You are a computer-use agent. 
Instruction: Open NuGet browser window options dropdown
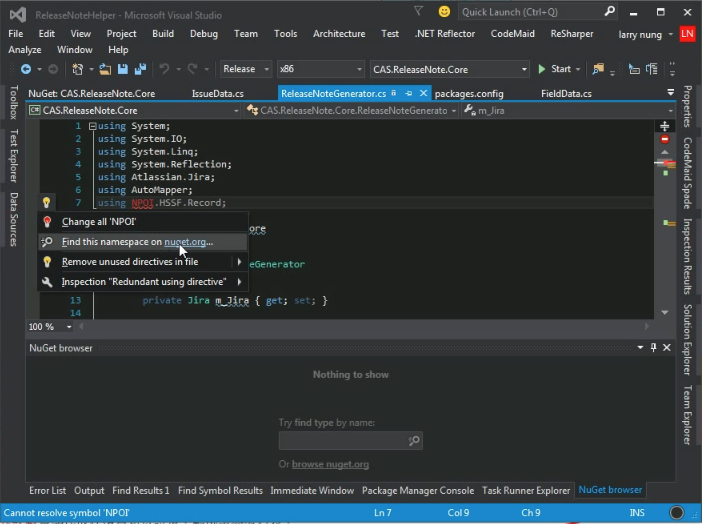tap(640, 348)
